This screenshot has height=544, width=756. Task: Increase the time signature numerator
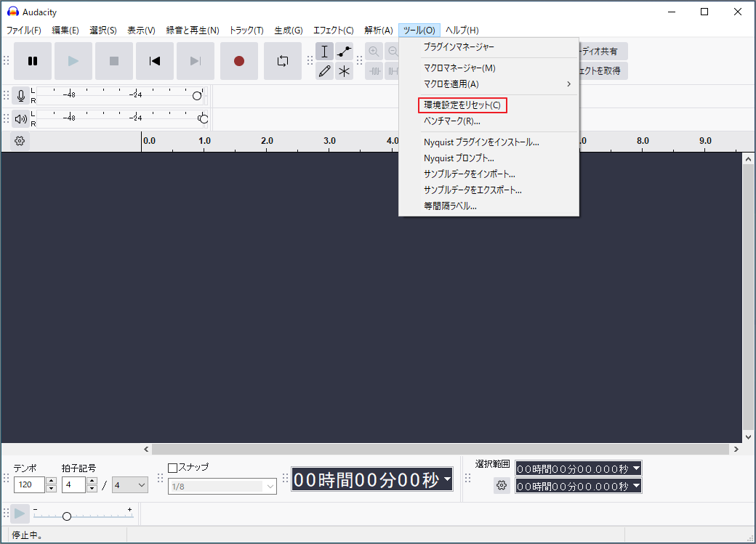[92, 481]
